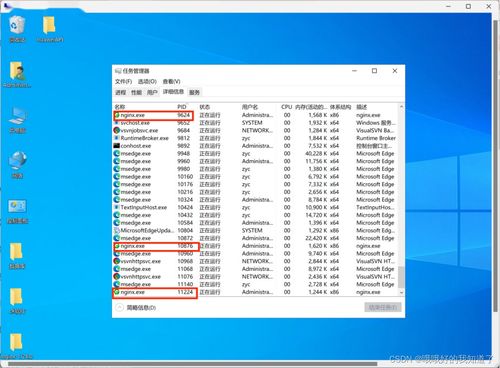
Task: Click the 结束任务 button
Action: coord(383,307)
